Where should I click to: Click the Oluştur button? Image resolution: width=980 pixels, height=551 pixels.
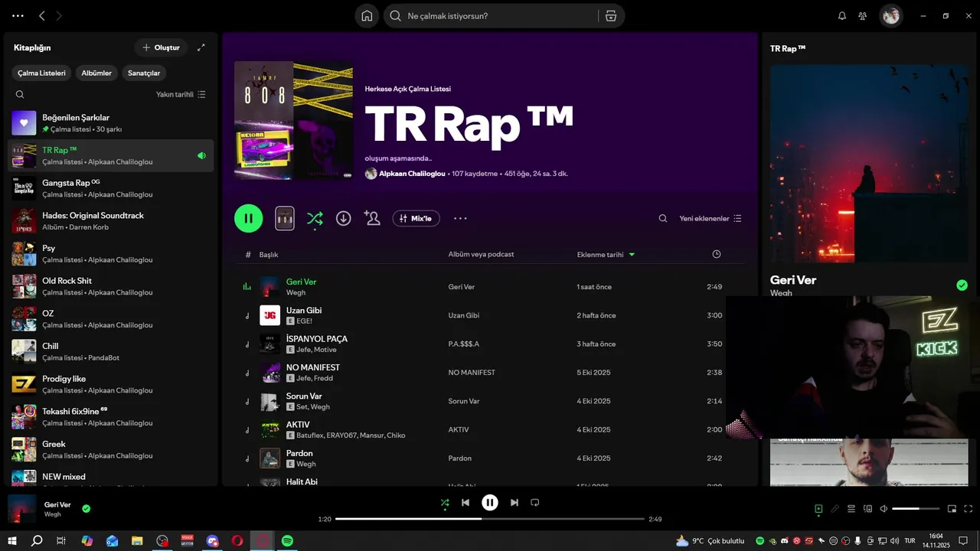[161, 47]
